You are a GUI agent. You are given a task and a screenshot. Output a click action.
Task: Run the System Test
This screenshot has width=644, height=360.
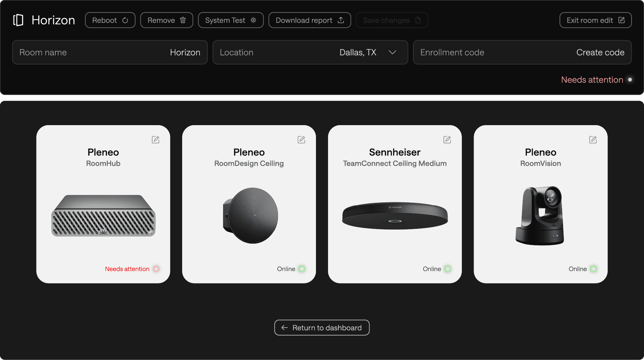pyautogui.click(x=231, y=20)
